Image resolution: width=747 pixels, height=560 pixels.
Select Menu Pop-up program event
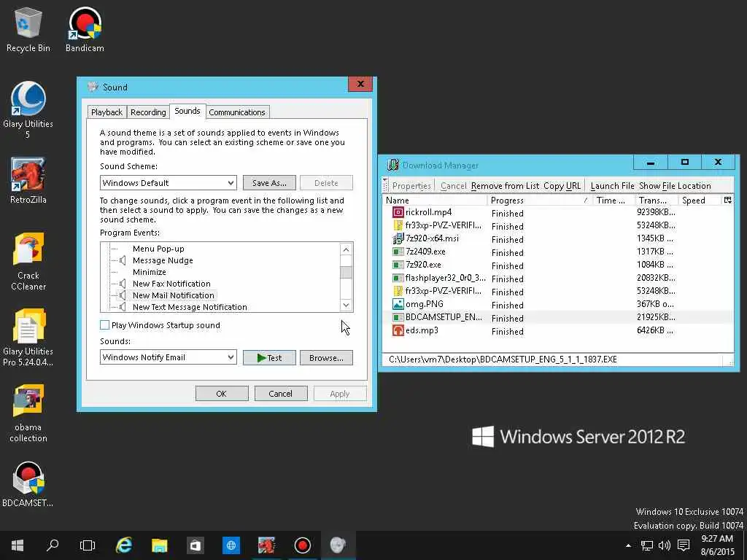(x=158, y=249)
